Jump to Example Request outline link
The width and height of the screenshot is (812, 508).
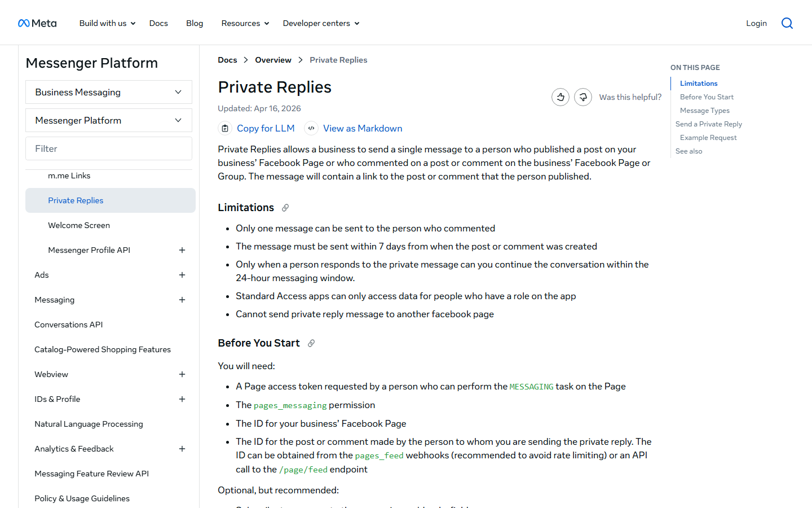click(x=708, y=138)
